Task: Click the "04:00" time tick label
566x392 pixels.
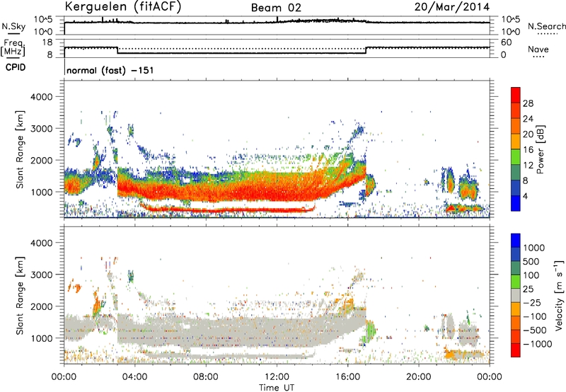Action: [134, 377]
